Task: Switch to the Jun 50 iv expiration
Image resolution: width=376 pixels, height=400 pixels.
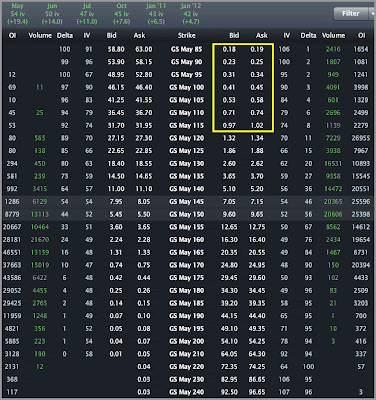Action: point(52,14)
